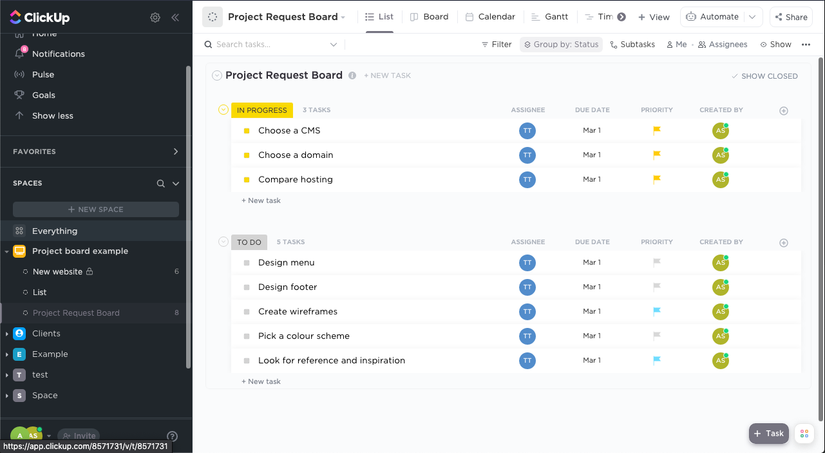Collapse the In Progress group

223,110
